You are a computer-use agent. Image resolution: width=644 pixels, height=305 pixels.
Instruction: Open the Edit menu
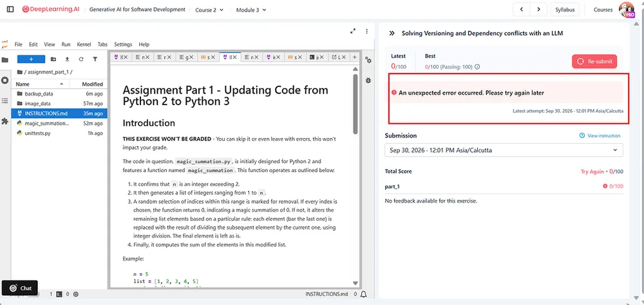(33, 44)
